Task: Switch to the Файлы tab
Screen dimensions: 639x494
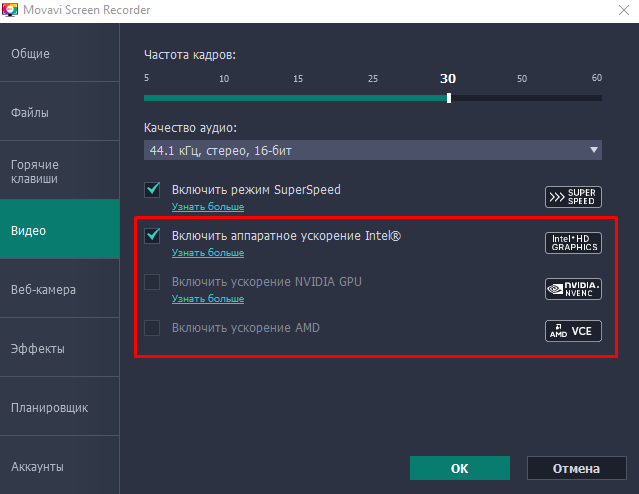Action: pyautogui.click(x=59, y=112)
